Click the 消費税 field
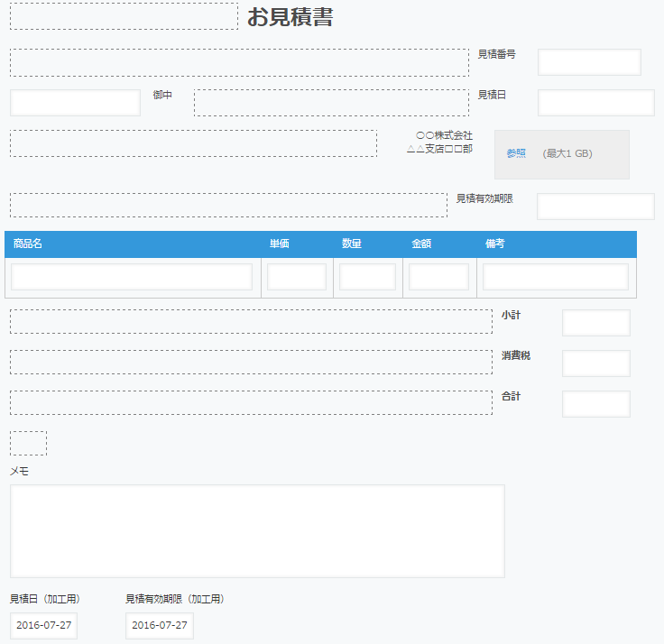664x644 pixels. (x=595, y=363)
